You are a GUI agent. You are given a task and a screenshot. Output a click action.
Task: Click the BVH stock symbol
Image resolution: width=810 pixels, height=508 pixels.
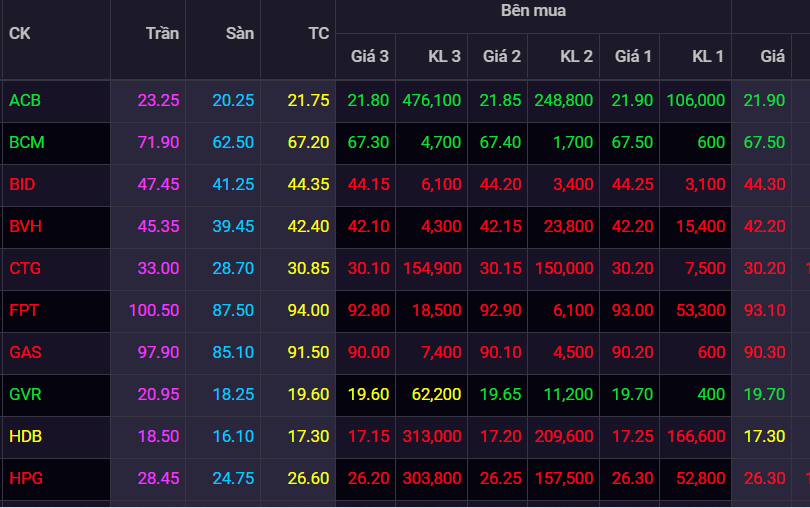pos(25,226)
